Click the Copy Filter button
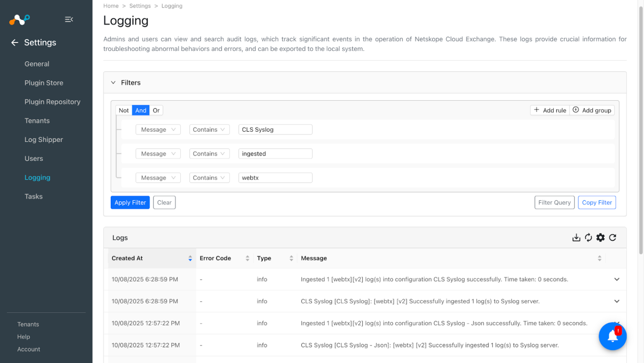The width and height of the screenshot is (644, 363). [597, 202]
